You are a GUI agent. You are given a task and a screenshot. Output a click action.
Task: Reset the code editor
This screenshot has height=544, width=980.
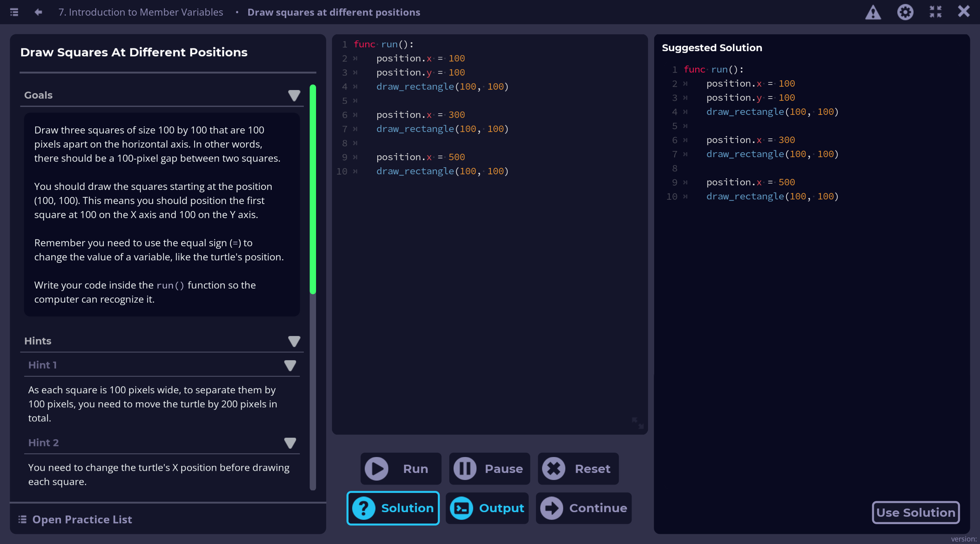click(578, 469)
